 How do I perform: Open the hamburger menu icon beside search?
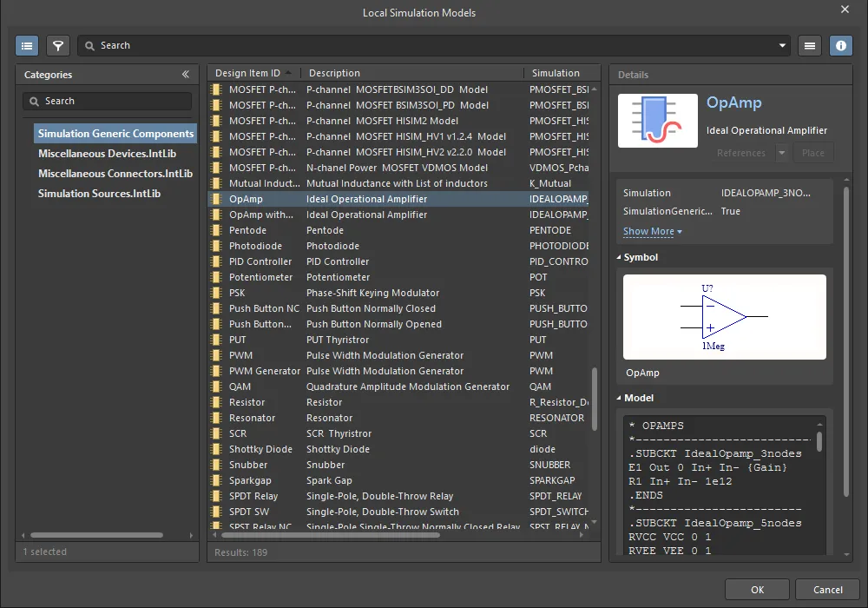[x=810, y=45]
